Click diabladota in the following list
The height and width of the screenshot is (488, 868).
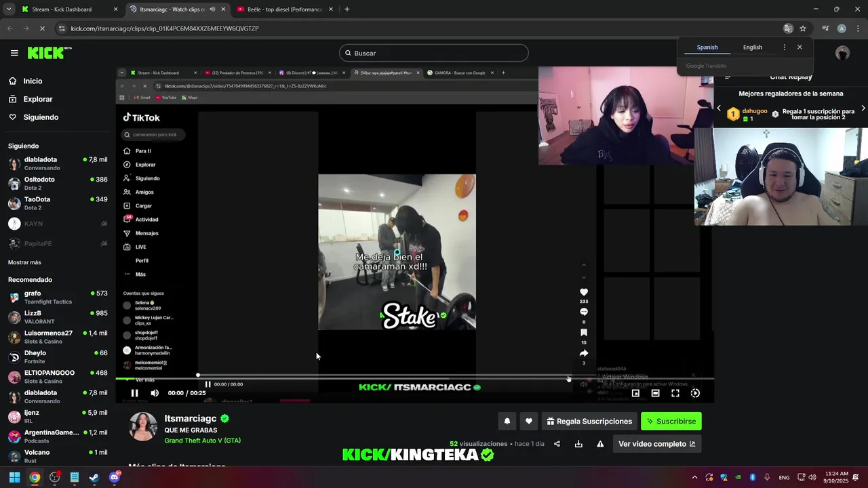pos(58,163)
